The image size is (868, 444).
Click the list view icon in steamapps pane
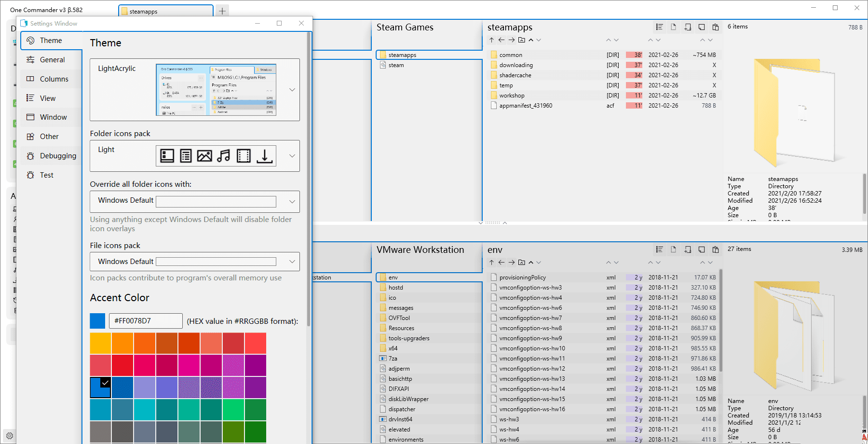coord(659,27)
